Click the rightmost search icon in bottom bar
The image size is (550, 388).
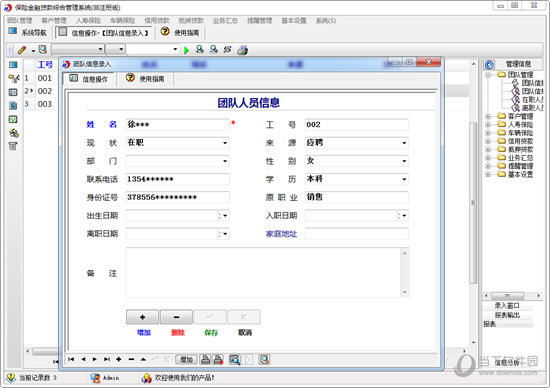[264, 359]
